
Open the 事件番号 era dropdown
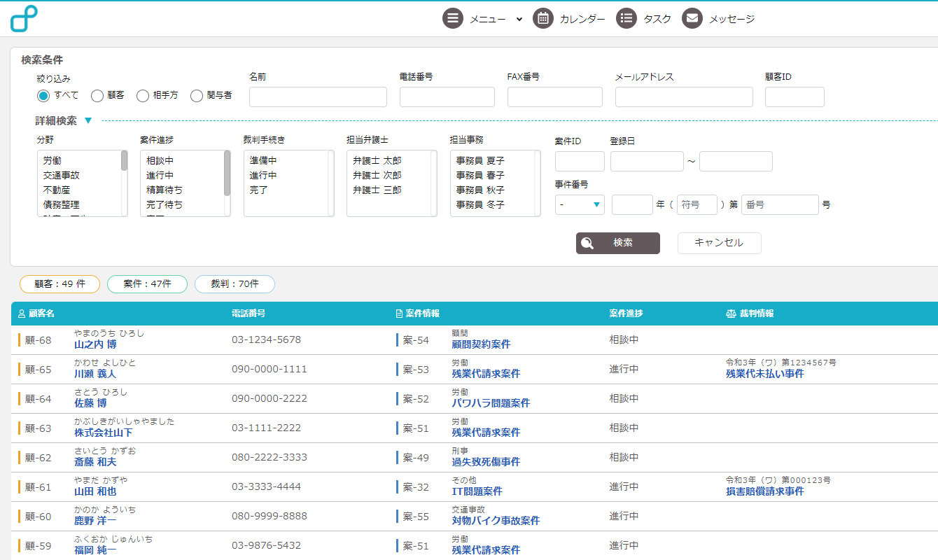580,204
